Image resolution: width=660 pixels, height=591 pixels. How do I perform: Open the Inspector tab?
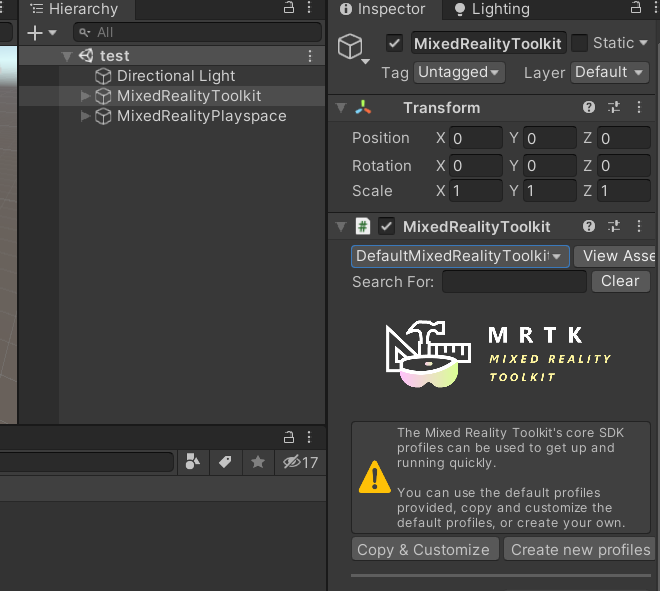[x=383, y=9]
